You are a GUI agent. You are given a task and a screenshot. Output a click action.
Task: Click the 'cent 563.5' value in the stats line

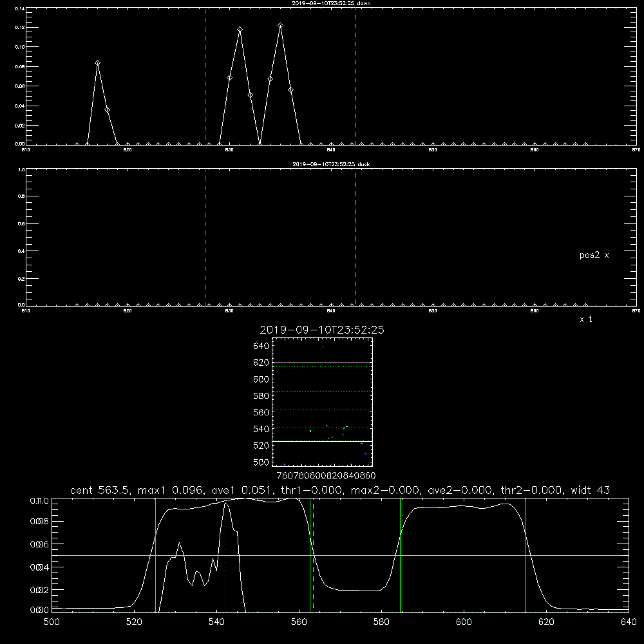[100, 490]
